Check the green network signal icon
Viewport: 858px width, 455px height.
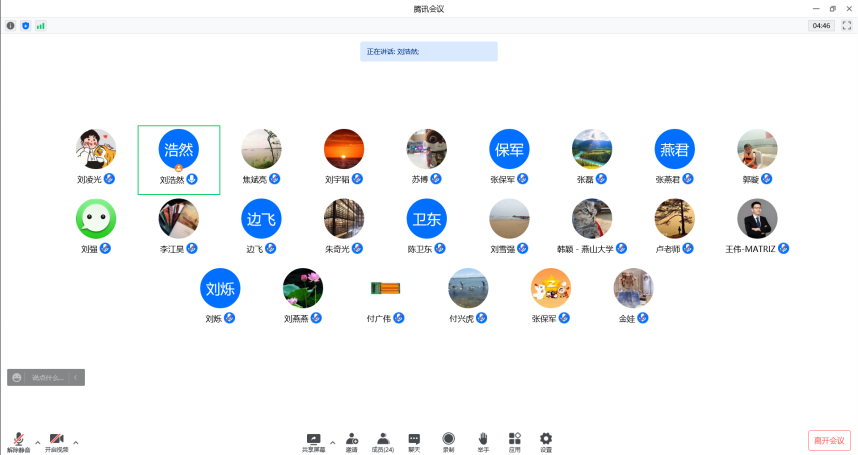41,25
